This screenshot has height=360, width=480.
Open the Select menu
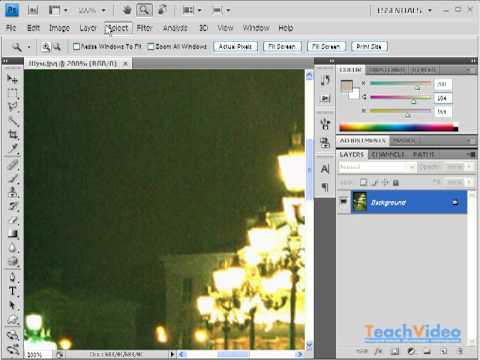click(x=118, y=28)
